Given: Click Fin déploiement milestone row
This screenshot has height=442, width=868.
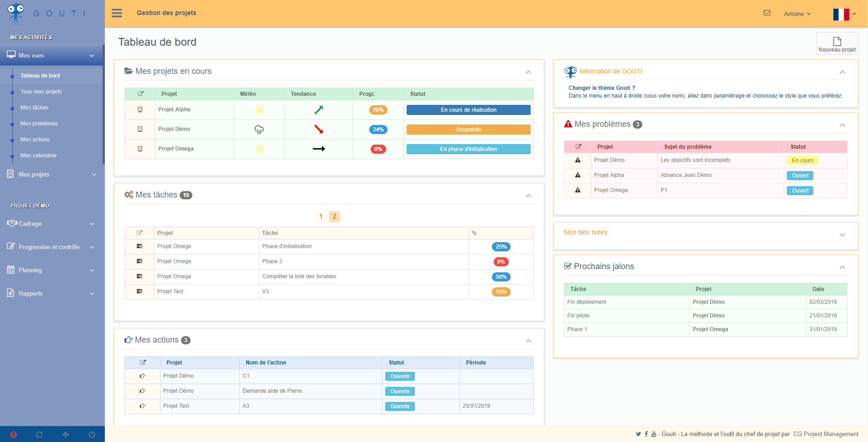Looking at the screenshot, I should click(705, 302).
